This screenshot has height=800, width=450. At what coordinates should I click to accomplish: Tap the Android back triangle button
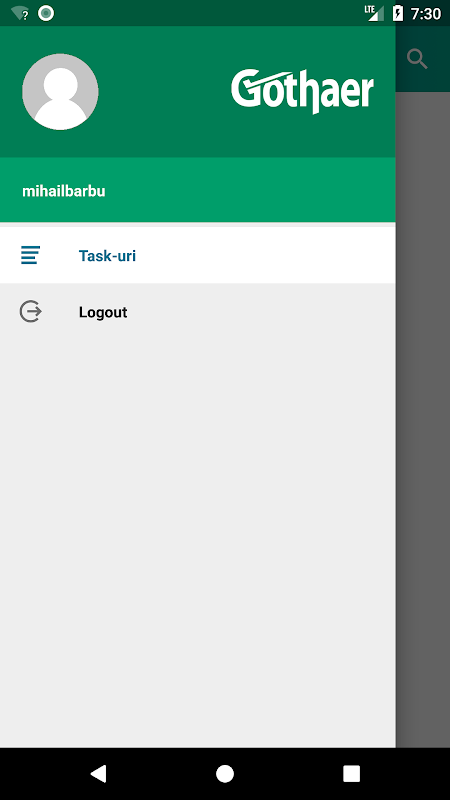[x=98, y=774]
